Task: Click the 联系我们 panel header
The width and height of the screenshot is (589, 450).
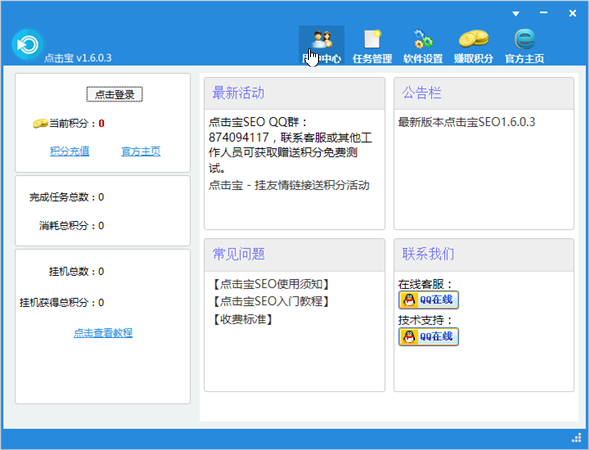Action: [x=484, y=255]
